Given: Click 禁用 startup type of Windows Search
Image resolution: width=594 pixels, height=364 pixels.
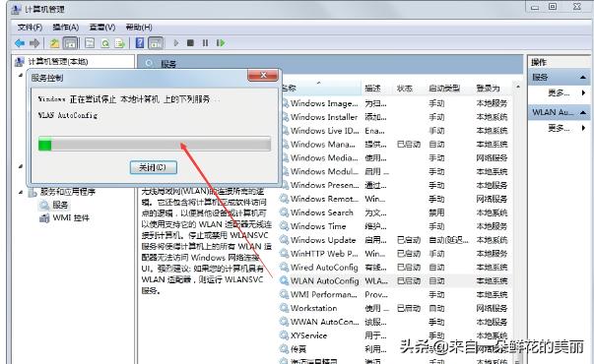Looking at the screenshot, I should tap(436, 212).
